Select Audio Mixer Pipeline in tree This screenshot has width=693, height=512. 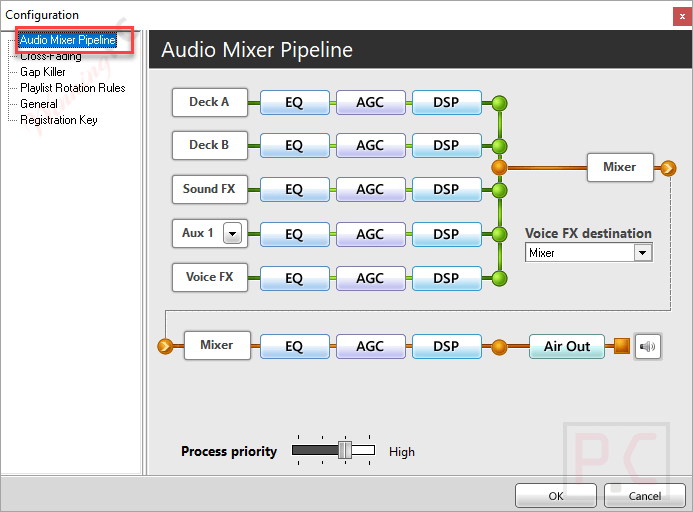click(68, 40)
